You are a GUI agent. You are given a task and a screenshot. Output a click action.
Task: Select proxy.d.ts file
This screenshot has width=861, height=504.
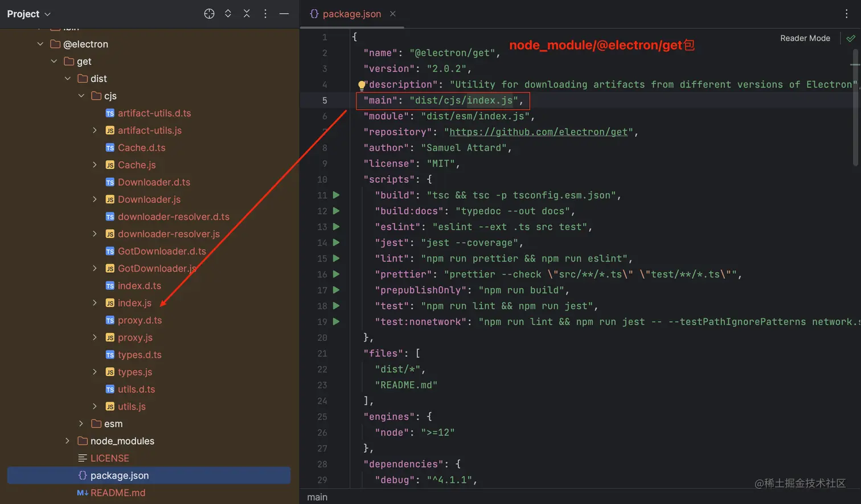pos(140,320)
